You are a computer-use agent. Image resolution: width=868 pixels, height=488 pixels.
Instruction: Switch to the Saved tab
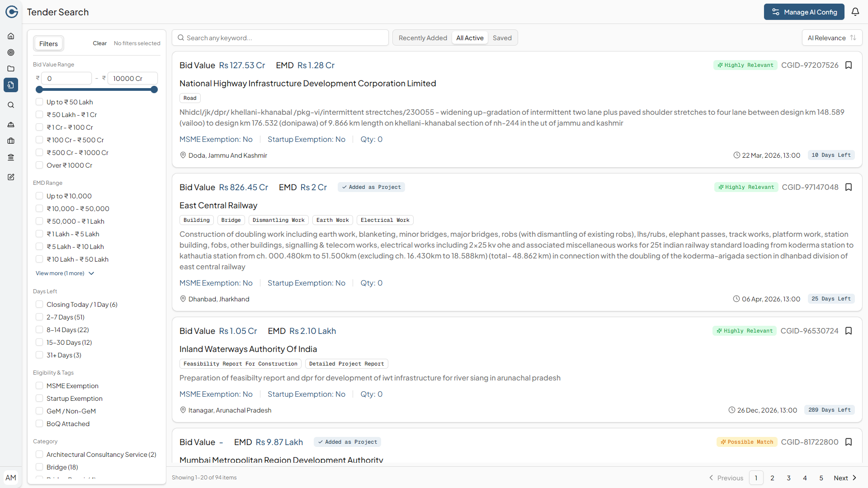coord(502,38)
